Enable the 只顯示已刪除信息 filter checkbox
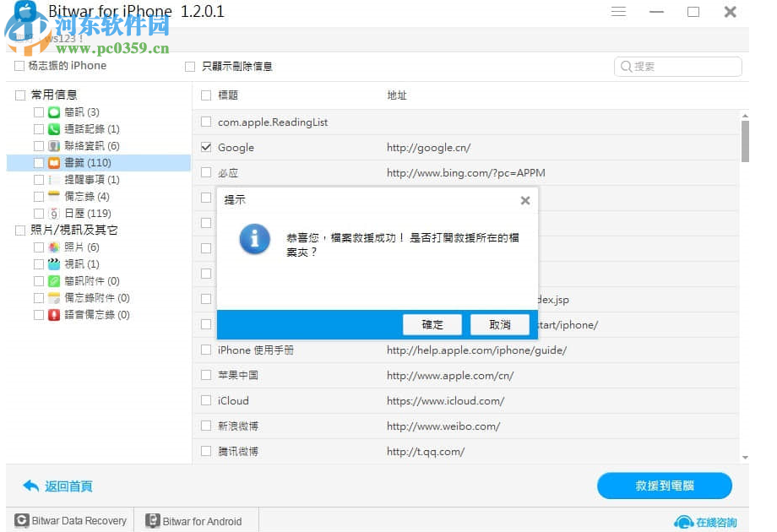 (189, 66)
